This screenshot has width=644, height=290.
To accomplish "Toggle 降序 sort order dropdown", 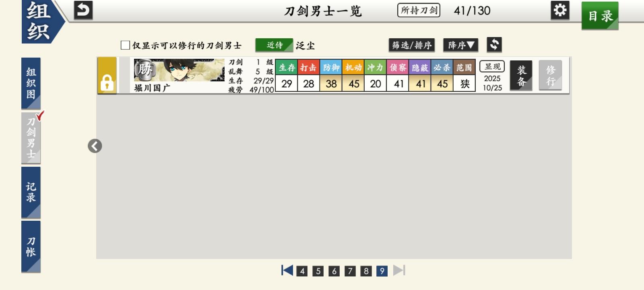I will 460,45.
